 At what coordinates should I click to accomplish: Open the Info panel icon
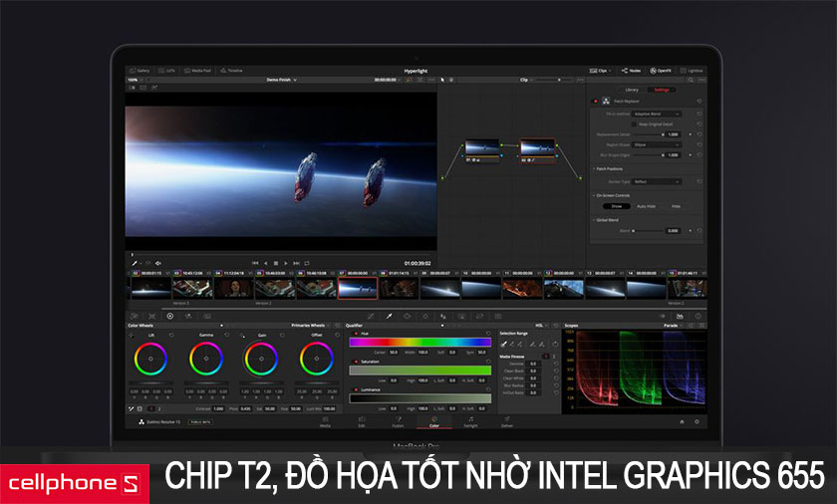[697, 317]
